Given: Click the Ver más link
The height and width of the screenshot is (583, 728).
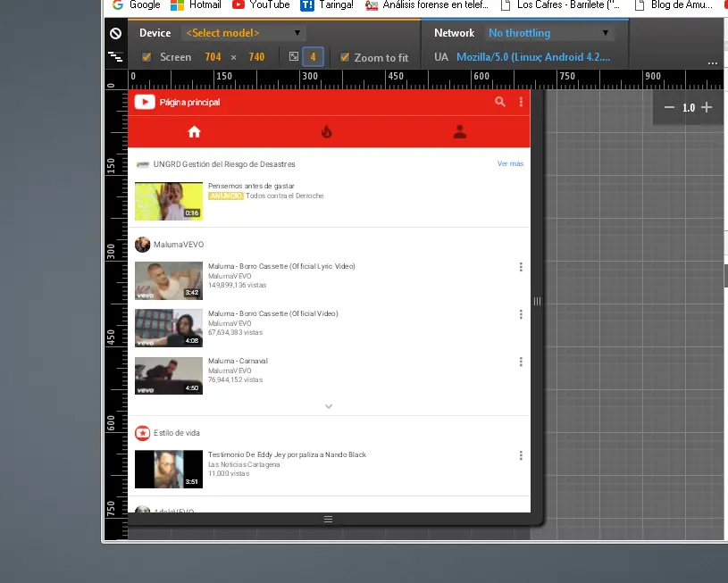Looking at the screenshot, I should pyautogui.click(x=510, y=163).
